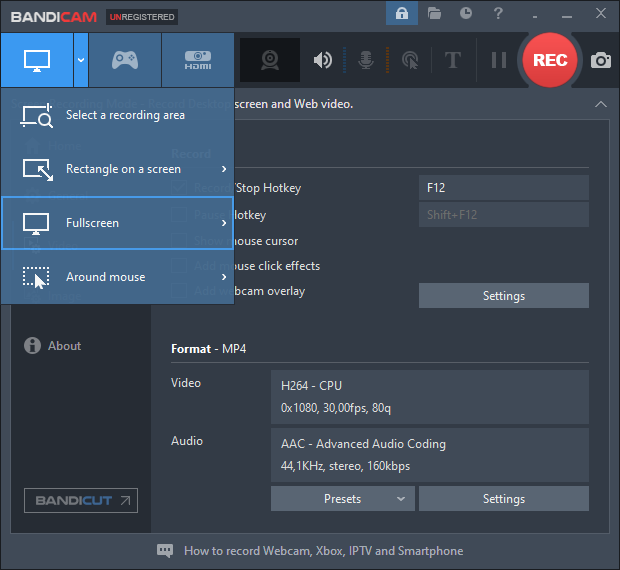Collapse the mode description panel chevron

pos(601,104)
